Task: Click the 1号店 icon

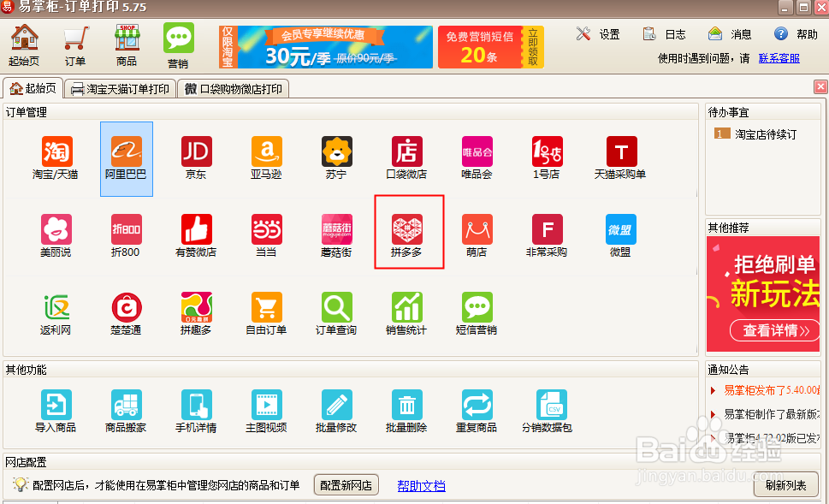Action: click(x=547, y=158)
